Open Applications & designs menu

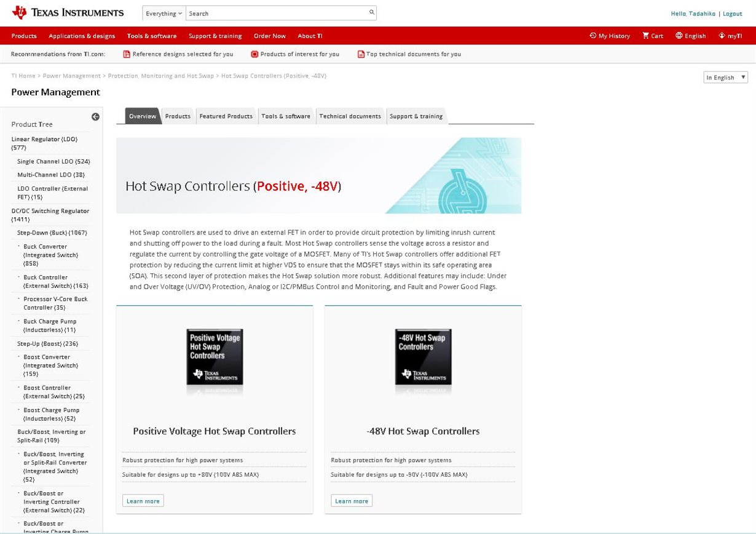pyautogui.click(x=82, y=36)
